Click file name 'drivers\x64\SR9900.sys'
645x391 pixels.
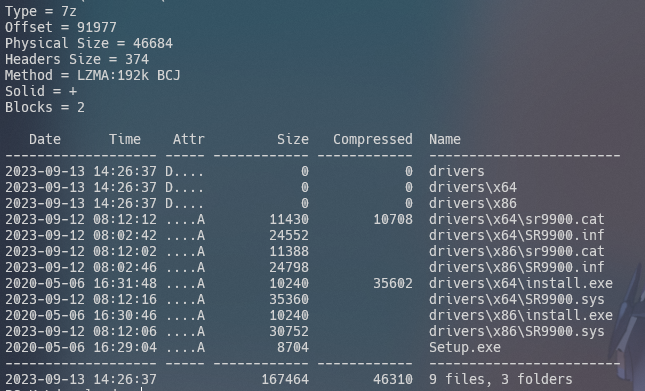click(517, 300)
